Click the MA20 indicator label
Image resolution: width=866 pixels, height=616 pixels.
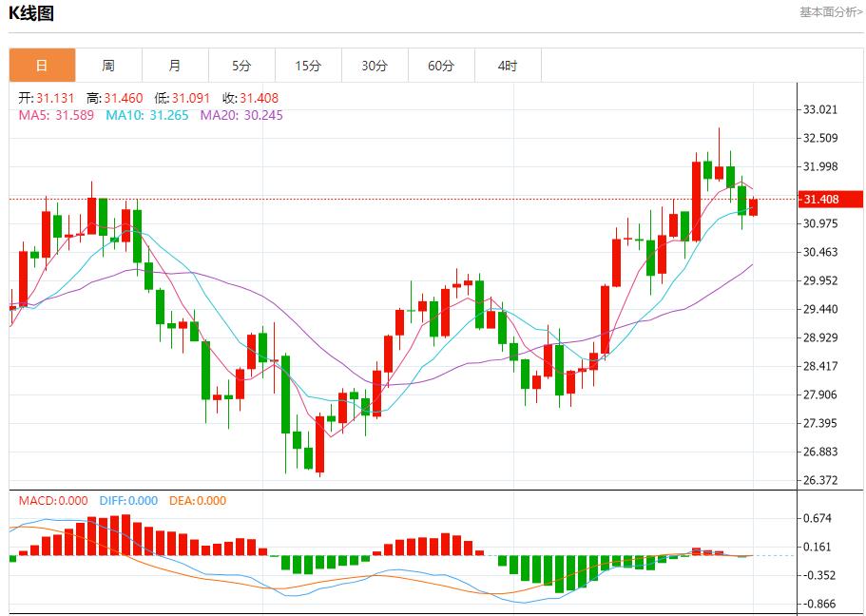coord(241,115)
